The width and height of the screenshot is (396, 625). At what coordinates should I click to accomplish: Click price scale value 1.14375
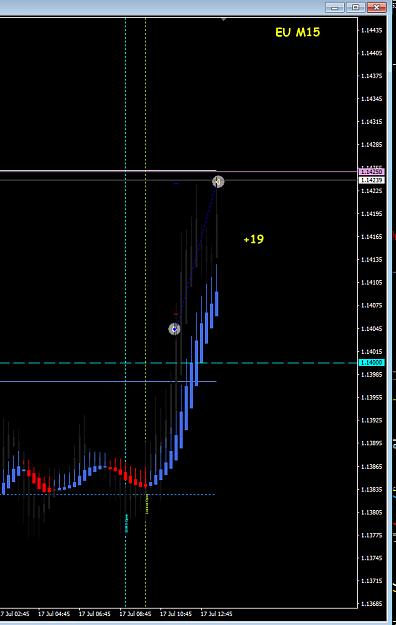(371, 76)
